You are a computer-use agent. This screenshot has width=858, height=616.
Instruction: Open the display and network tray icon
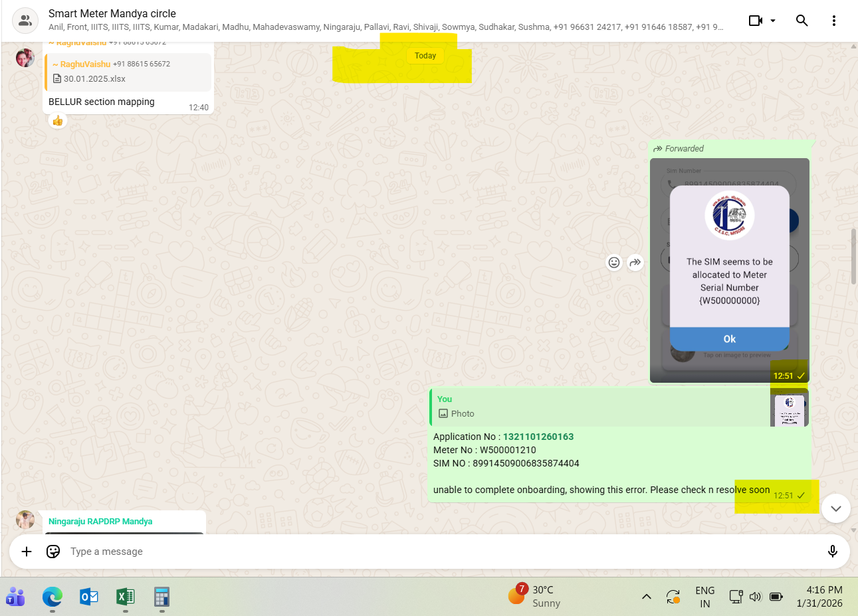[736, 597]
